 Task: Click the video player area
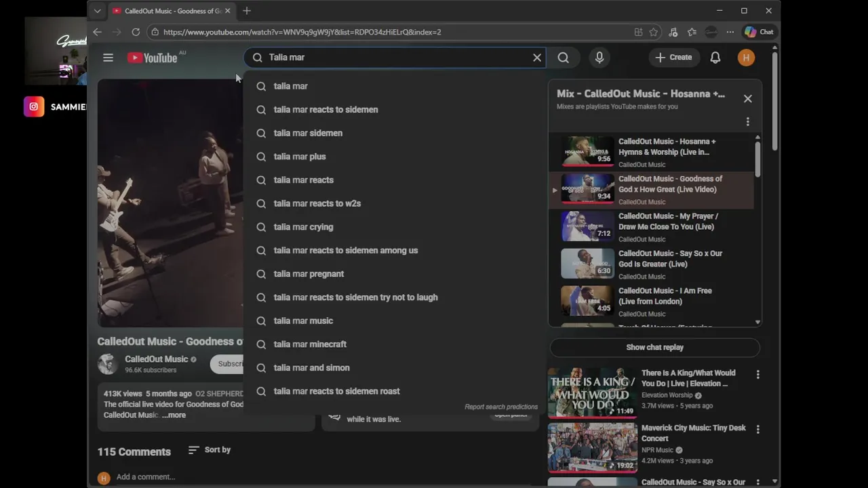click(x=170, y=203)
